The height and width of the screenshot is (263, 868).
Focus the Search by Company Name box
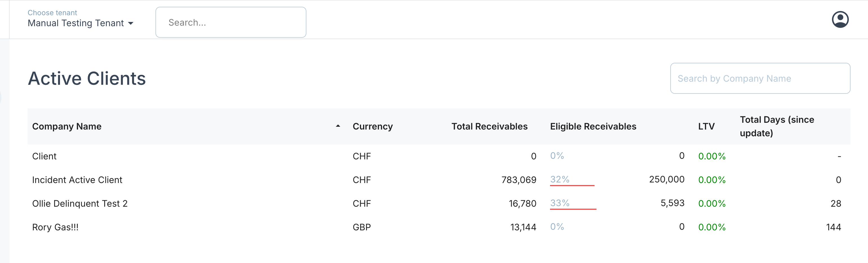pos(760,79)
